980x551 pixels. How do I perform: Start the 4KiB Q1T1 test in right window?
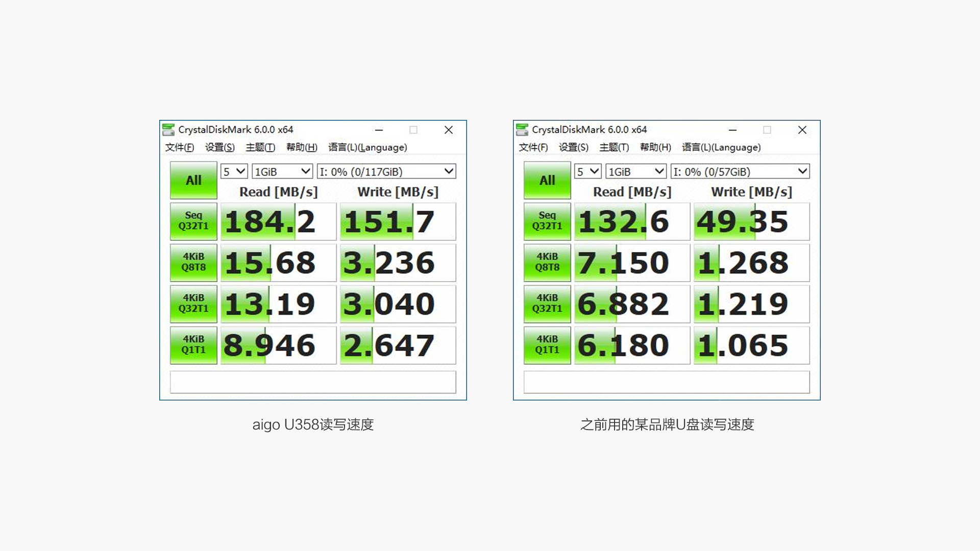coord(547,345)
